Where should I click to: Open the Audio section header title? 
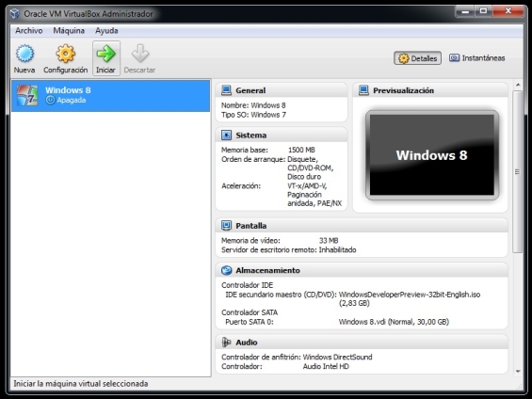pyautogui.click(x=247, y=343)
